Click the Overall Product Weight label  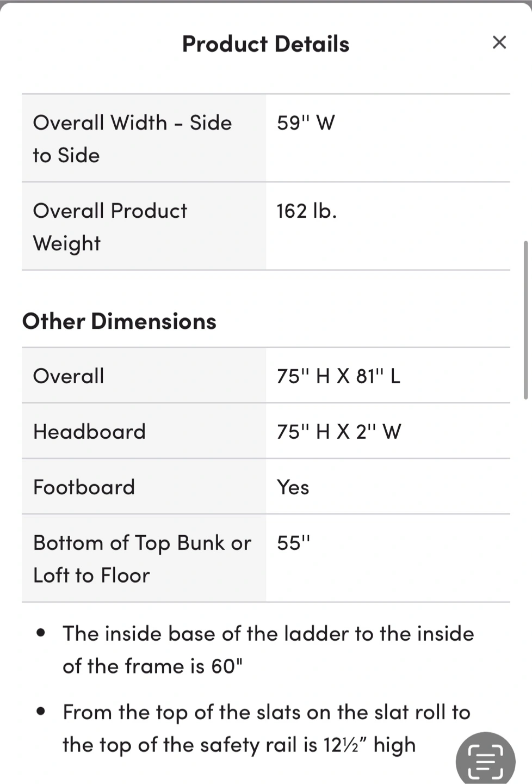[x=110, y=227]
